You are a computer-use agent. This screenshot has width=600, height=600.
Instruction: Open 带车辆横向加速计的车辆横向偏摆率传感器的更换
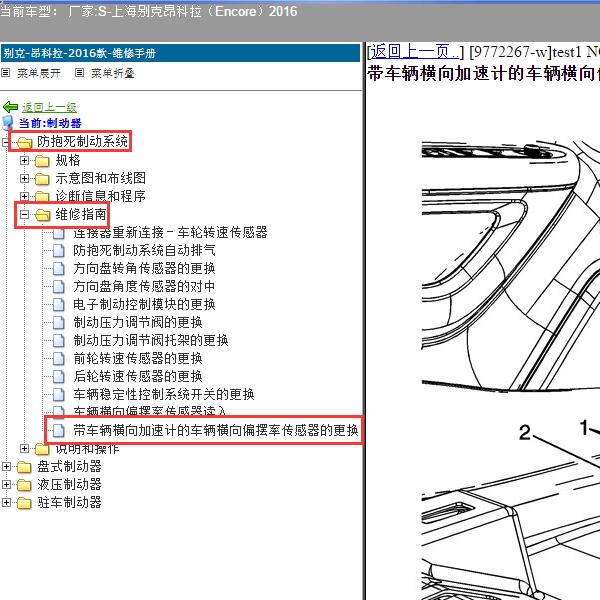coord(216,430)
